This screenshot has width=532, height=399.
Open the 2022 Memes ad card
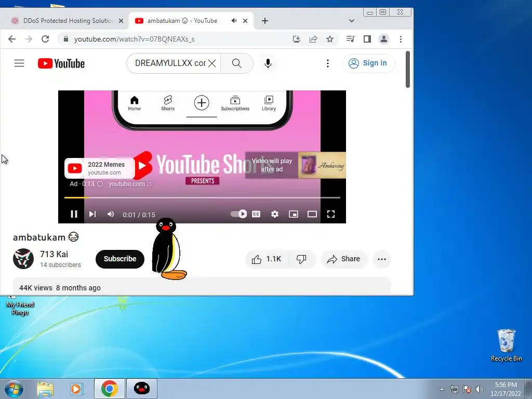[100, 168]
